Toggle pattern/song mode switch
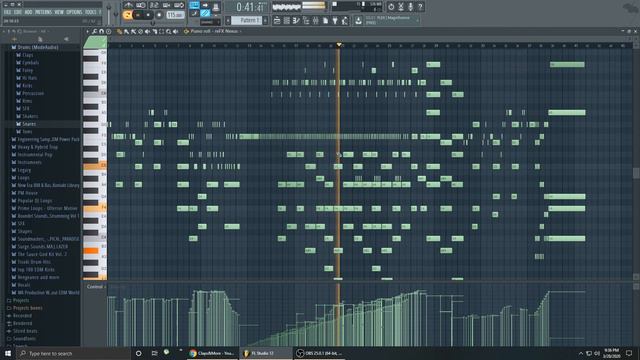Image resolution: width=640 pixels, height=360 pixels. pyautogui.click(x=127, y=15)
